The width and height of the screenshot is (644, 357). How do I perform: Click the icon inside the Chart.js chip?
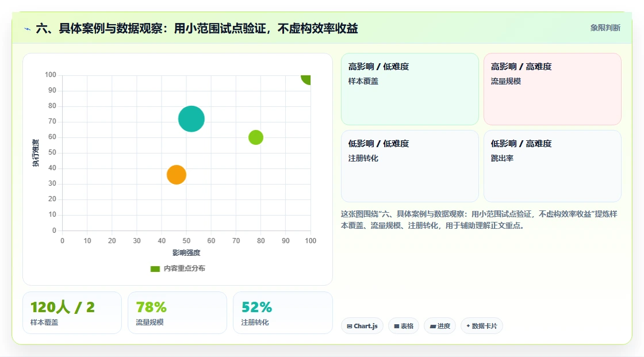click(350, 326)
